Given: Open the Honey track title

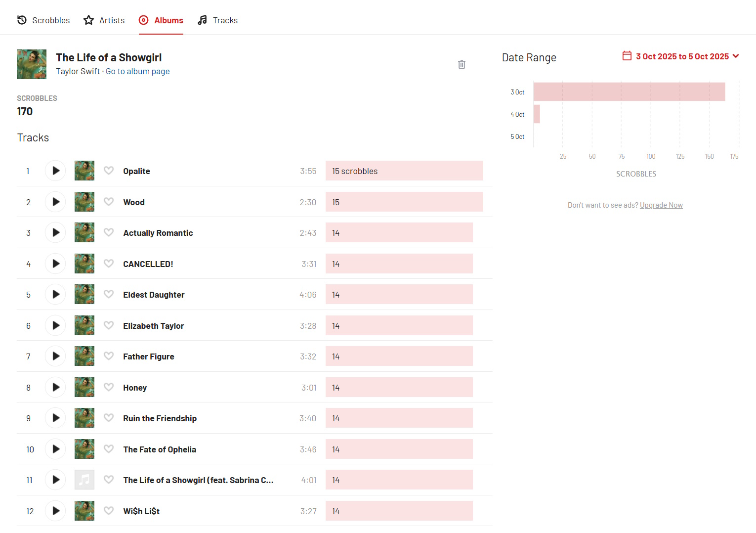Looking at the screenshot, I should click(x=135, y=388).
